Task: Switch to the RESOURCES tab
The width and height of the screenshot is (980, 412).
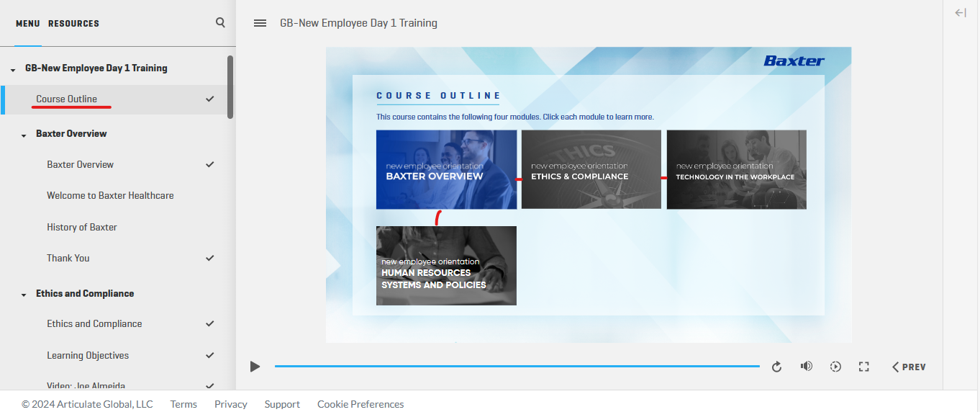Action: [73, 24]
